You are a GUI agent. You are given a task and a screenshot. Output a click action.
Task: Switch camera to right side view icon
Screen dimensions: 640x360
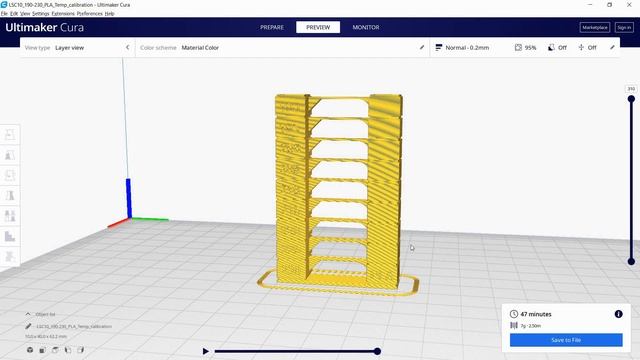tap(80, 350)
